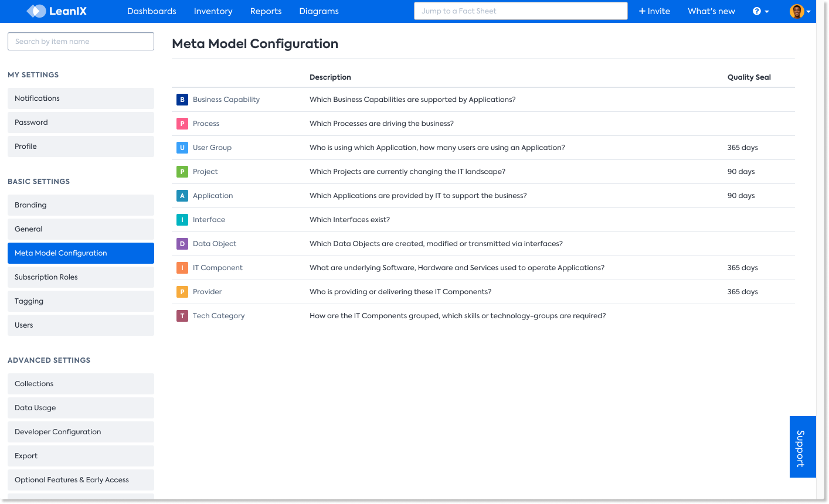
Task: Open Developer Configuration settings
Action: (x=81, y=432)
